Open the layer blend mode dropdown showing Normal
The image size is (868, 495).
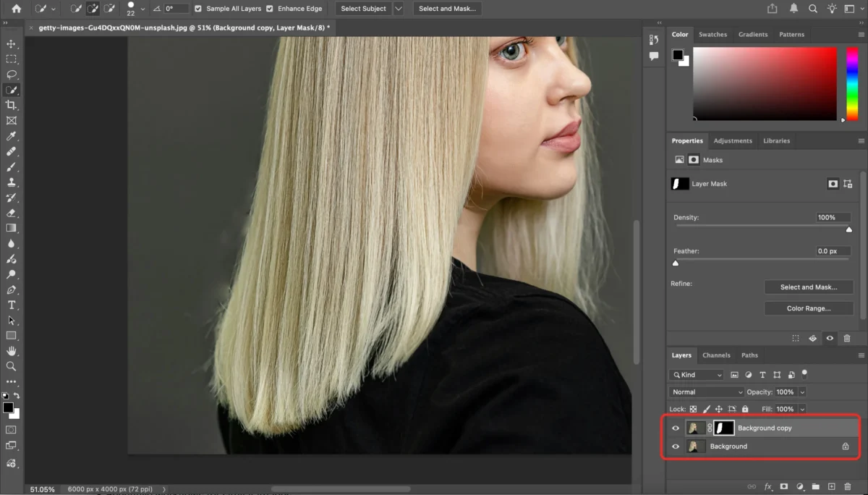(x=705, y=392)
